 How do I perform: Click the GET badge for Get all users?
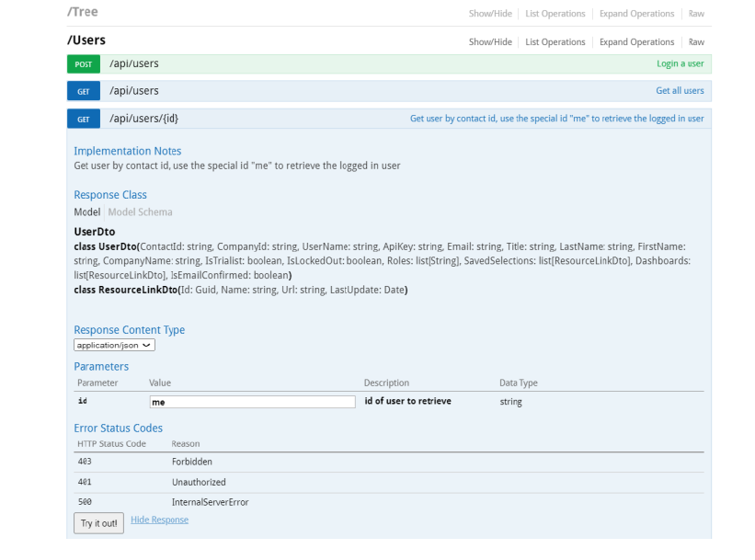(82, 91)
